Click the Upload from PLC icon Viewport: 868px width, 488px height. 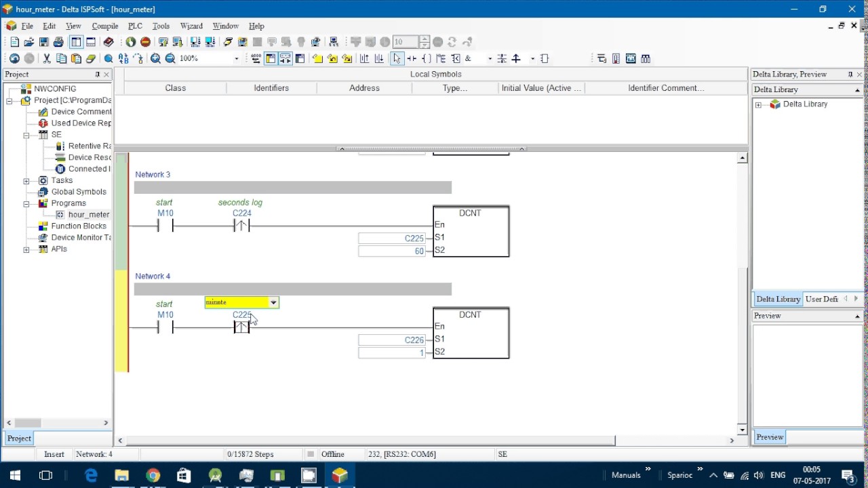(163, 42)
